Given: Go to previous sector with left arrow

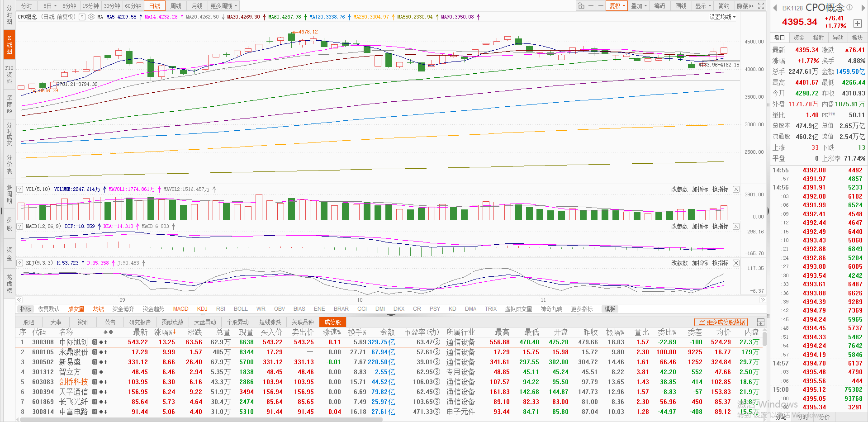Looking at the screenshot, I should tap(775, 8).
